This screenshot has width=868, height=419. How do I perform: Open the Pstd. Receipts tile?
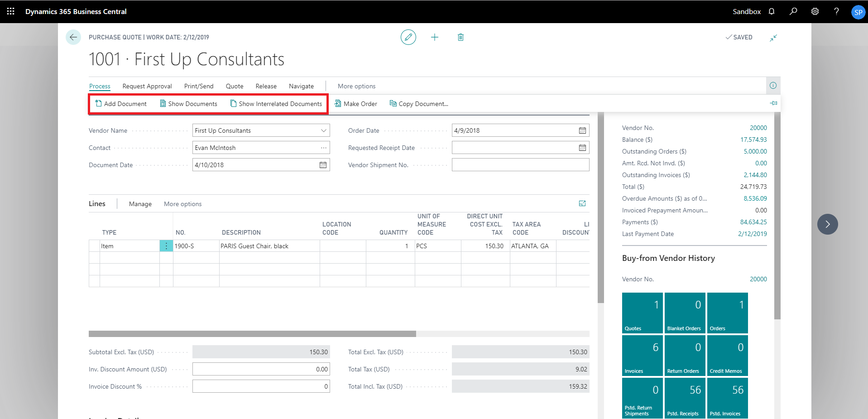[684, 398]
